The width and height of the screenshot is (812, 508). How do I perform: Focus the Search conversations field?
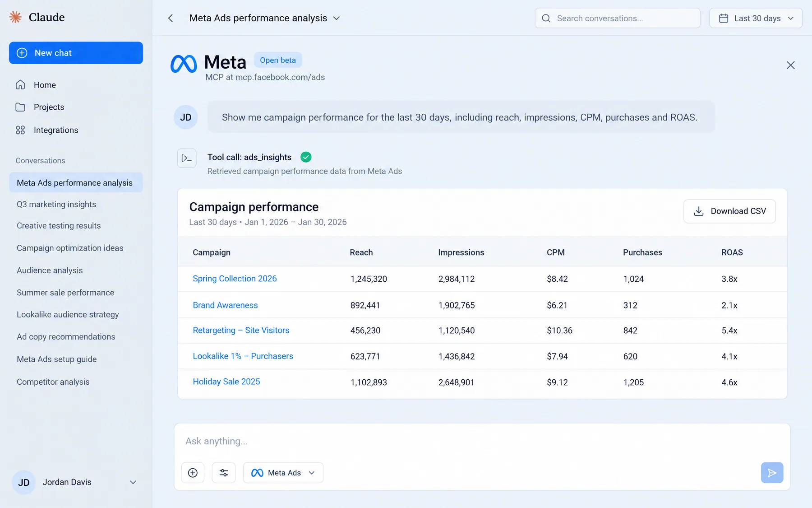click(618, 18)
